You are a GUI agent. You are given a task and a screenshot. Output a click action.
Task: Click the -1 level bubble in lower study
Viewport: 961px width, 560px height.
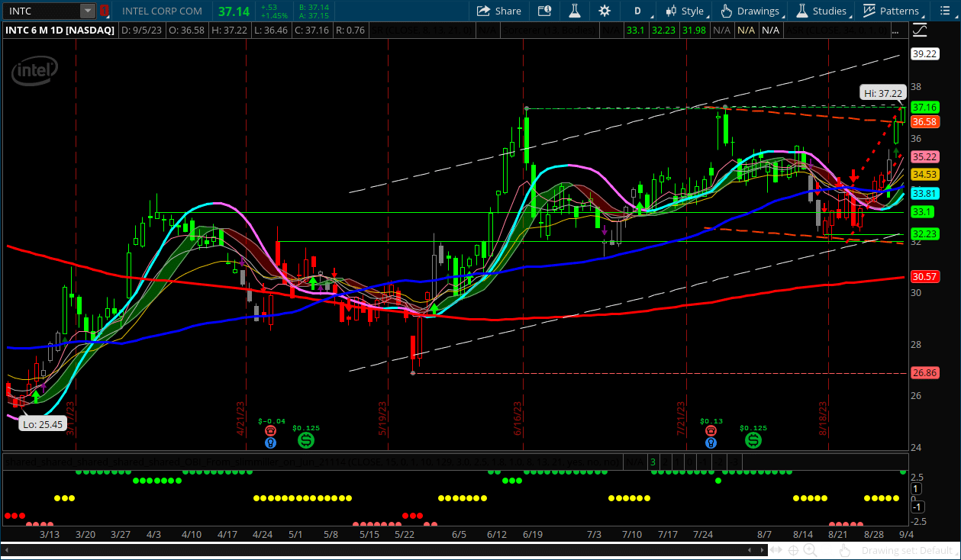pos(917,507)
